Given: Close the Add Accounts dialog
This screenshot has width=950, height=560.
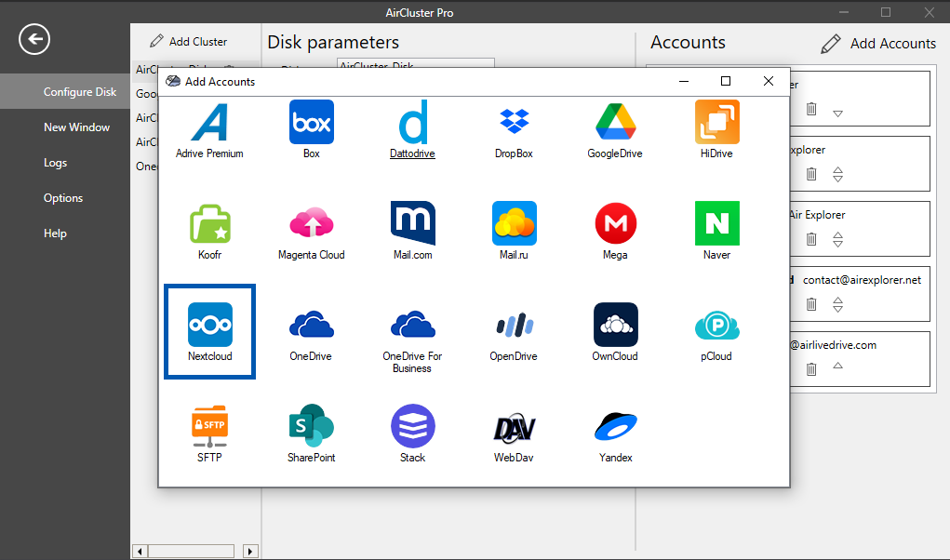Looking at the screenshot, I should [x=769, y=81].
